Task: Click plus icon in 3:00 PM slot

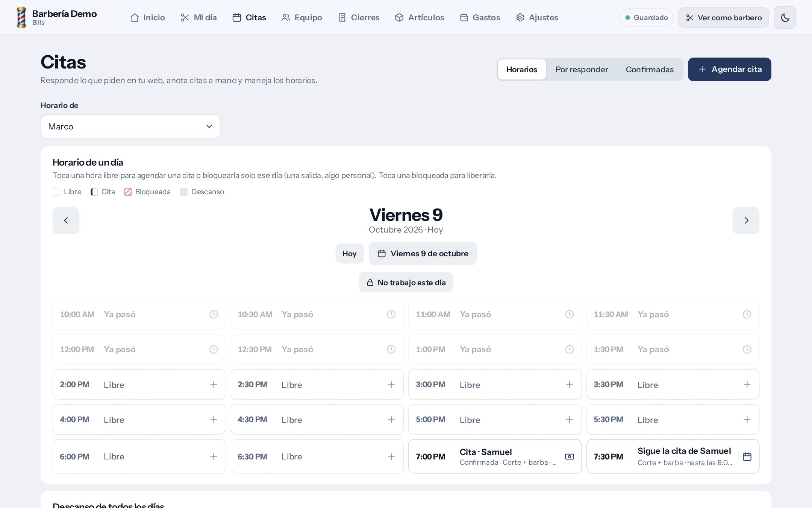Action: pyautogui.click(x=570, y=384)
